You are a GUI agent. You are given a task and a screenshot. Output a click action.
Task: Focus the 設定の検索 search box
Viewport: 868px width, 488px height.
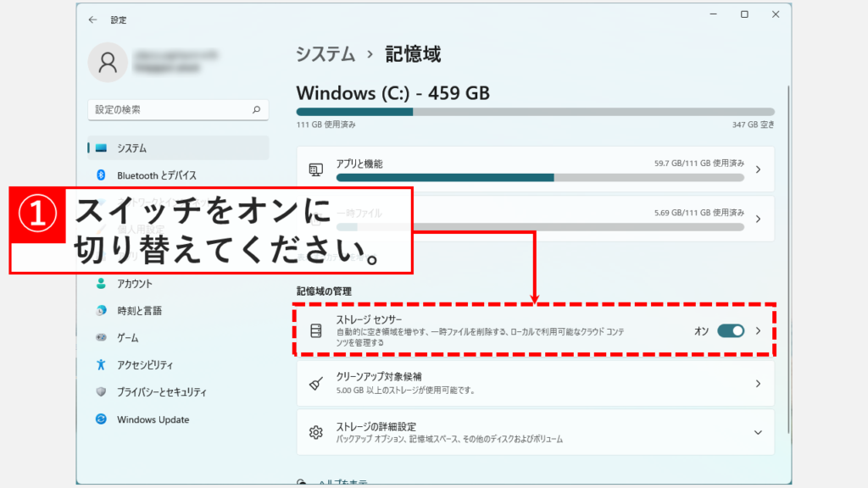(x=178, y=109)
